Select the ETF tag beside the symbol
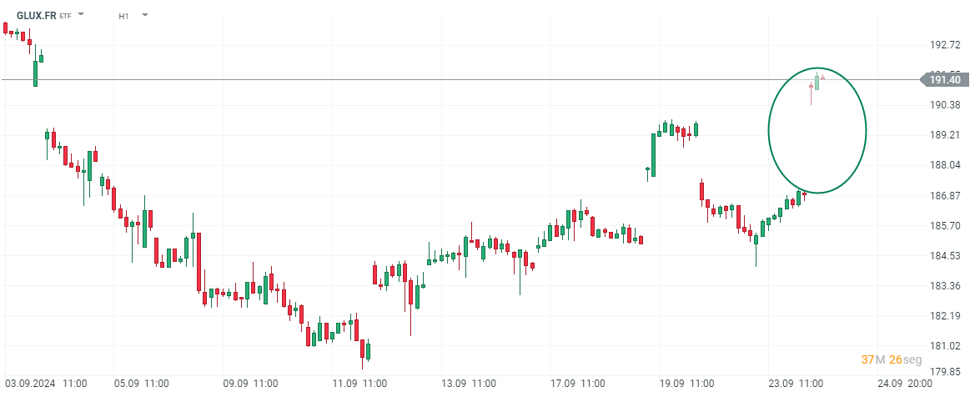The height and width of the screenshot is (397, 980). pyautogui.click(x=65, y=16)
